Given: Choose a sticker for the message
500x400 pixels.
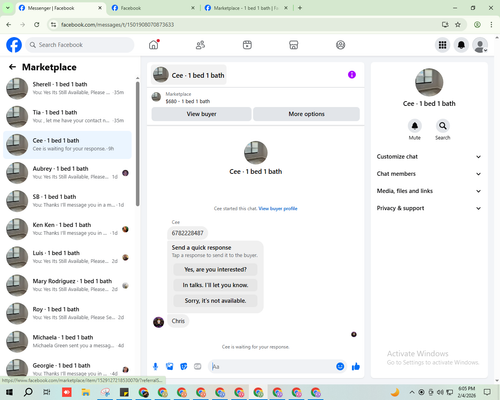Looking at the screenshot, I should click(184, 367).
